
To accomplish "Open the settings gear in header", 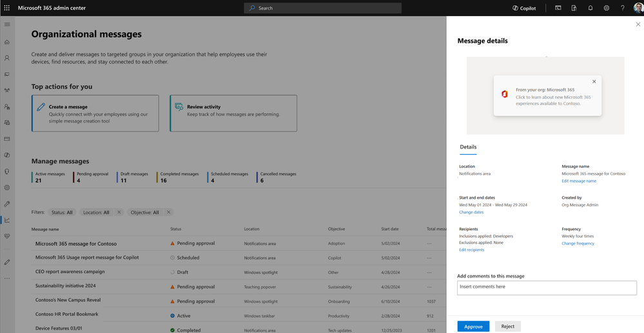I will (606, 8).
